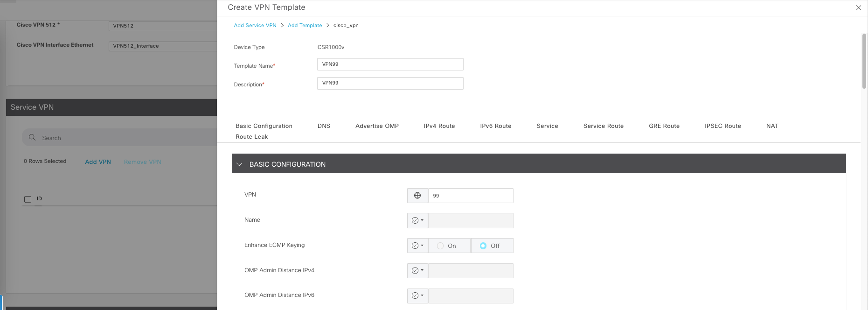Collapse the Basic Configuration section
868x310 pixels.
pos(239,164)
